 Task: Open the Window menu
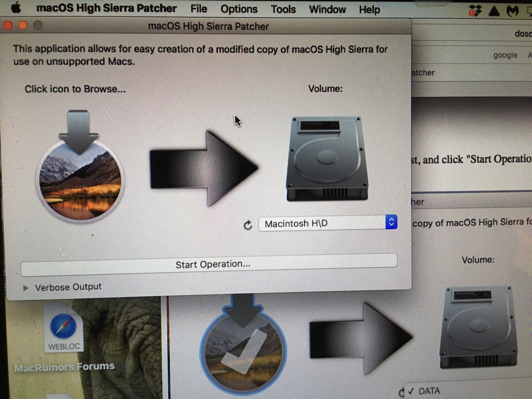pos(327,10)
